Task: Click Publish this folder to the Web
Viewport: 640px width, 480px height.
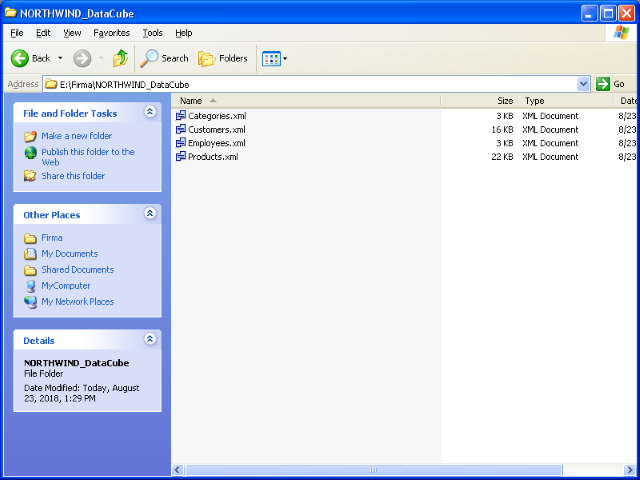Action: (x=88, y=157)
